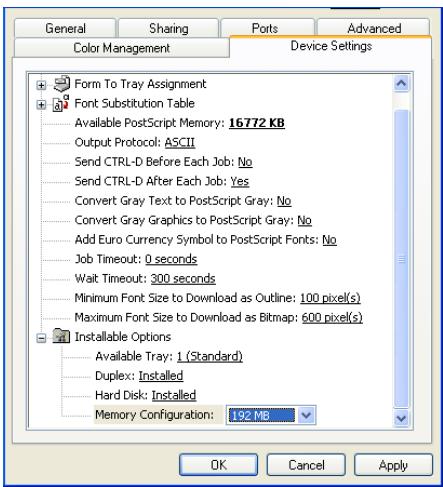
Task: Collapse the Installable Options node
Action: pyautogui.click(x=41, y=338)
